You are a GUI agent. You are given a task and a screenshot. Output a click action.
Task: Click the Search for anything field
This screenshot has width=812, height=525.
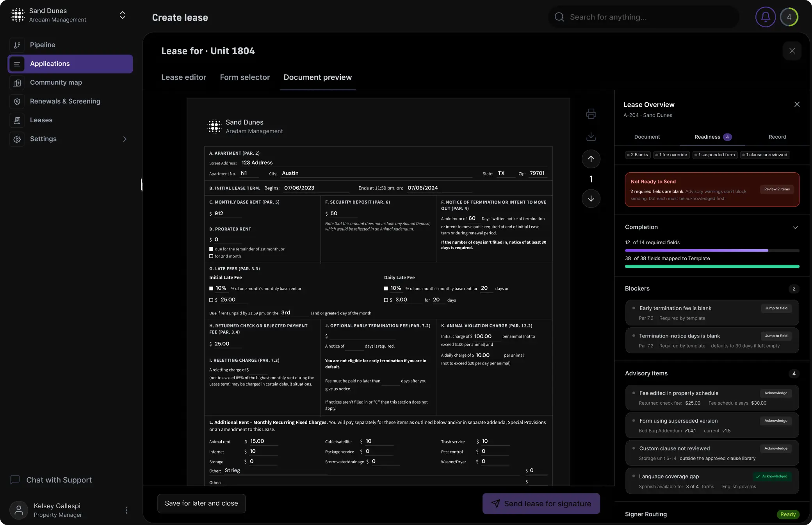[x=644, y=17]
